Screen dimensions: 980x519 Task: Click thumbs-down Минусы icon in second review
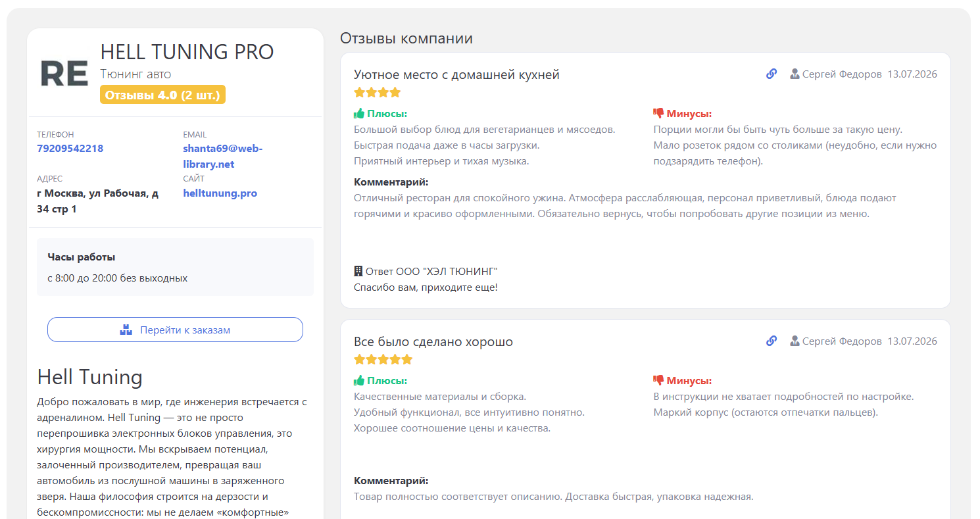click(x=658, y=380)
